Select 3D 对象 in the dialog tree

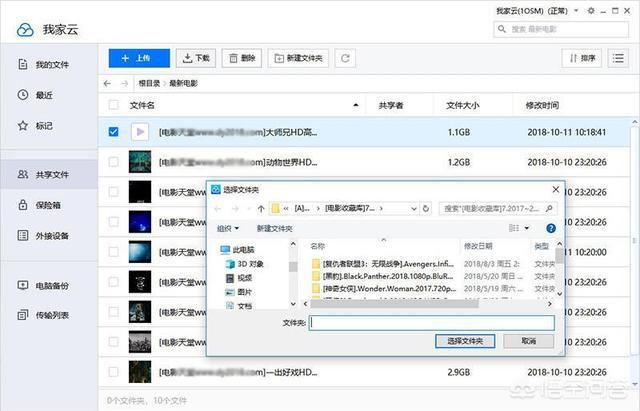245,264
